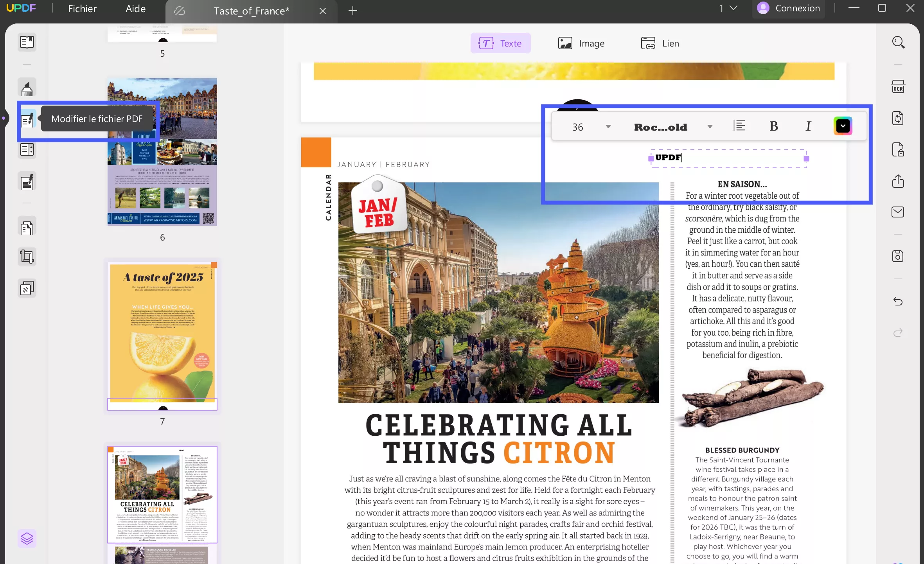Select the highlighter comment tool
Viewport: 924px width, 564px height.
[27, 88]
